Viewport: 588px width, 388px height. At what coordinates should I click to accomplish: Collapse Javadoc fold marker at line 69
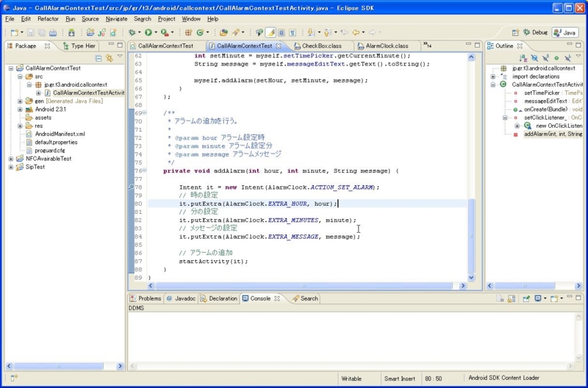[x=144, y=113]
